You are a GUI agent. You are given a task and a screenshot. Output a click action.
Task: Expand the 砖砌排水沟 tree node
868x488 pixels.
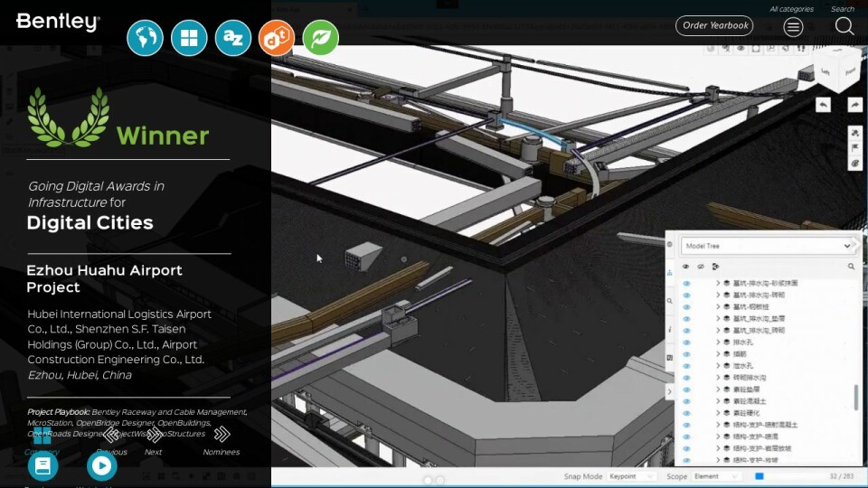coord(718,378)
